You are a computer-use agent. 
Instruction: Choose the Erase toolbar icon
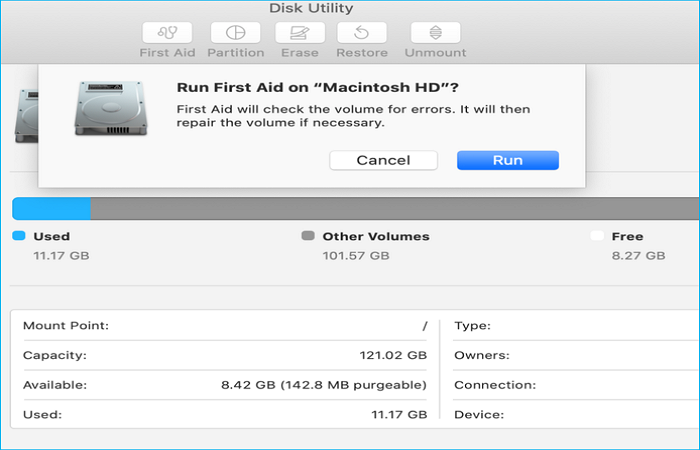point(299,32)
